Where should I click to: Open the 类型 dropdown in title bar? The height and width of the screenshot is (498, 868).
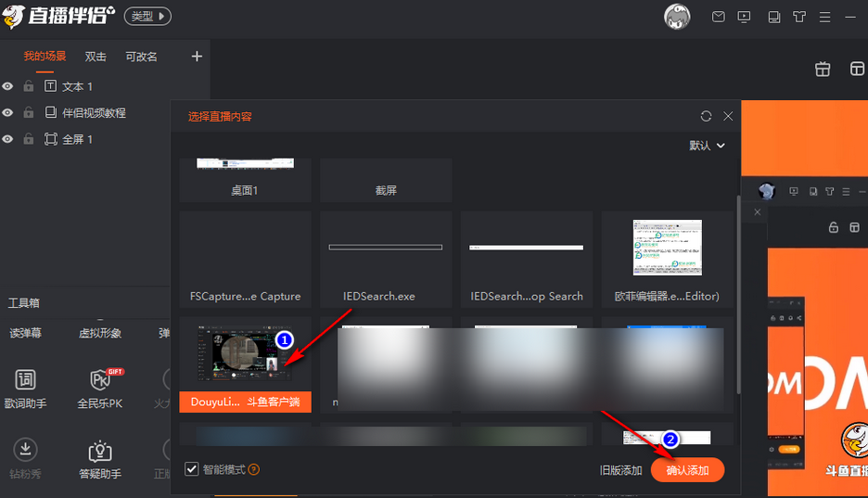click(x=147, y=17)
